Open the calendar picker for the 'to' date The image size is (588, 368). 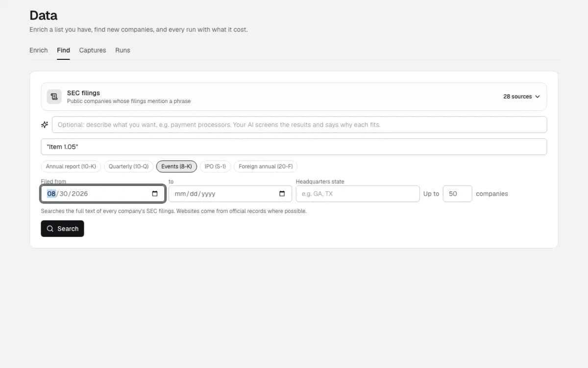coord(282,194)
